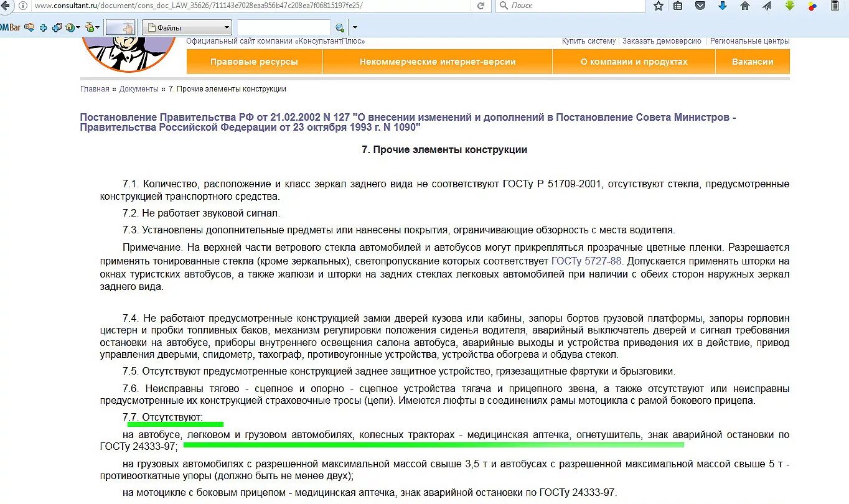Click the text 'Официальный сайт компании «КонсультантПлюс»'
Image resolution: width=849 pixels, height=504 pixels.
[276, 41]
